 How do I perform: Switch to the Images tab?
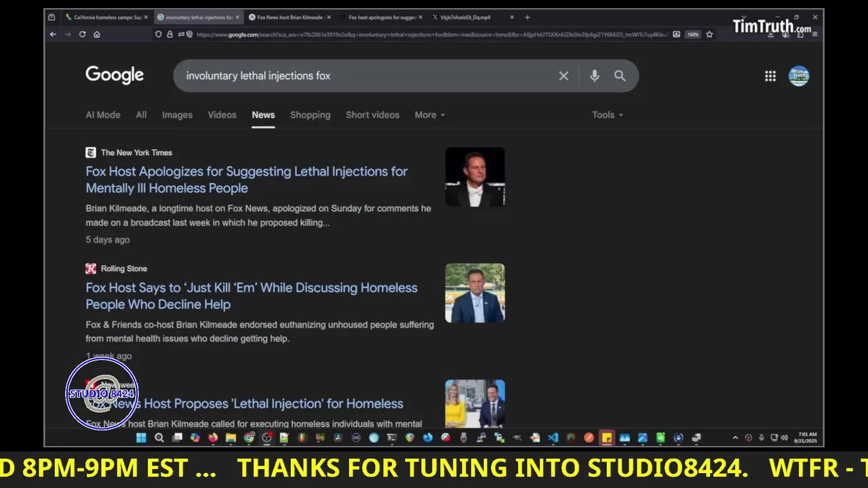click(x=177, y=115)
